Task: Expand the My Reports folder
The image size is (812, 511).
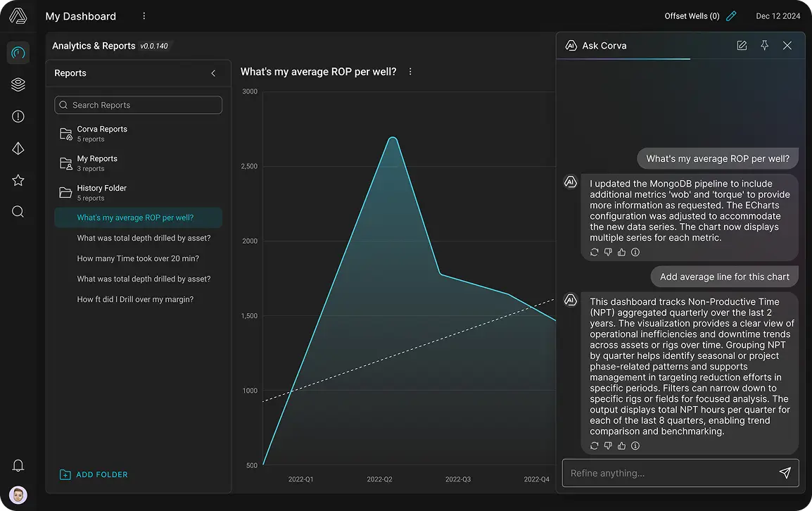Action: tap(97, 163)
